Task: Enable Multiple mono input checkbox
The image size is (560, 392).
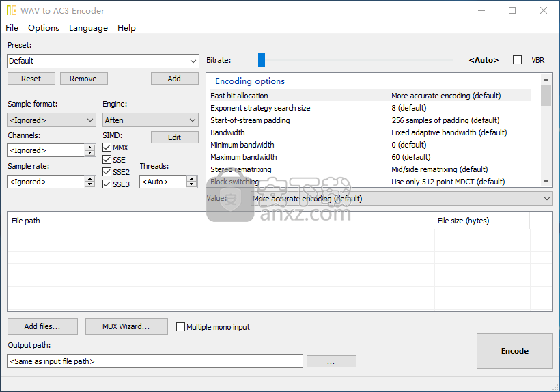Action: tap(181, 327)
